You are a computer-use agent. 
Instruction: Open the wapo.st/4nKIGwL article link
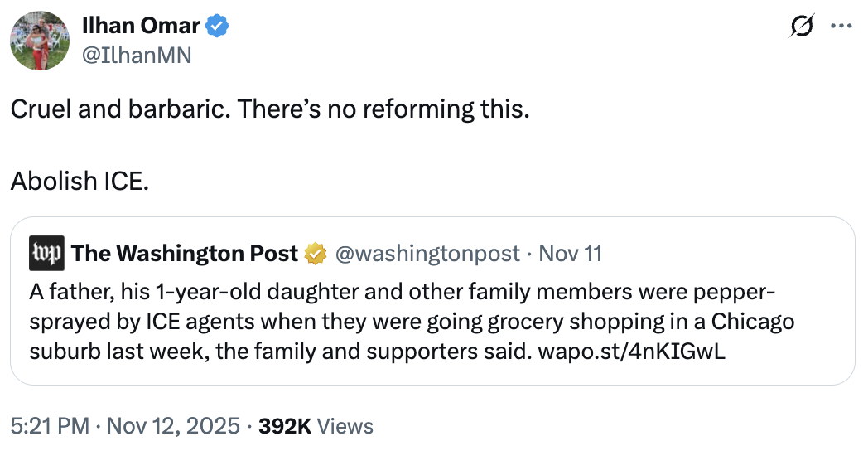tap(632, 351)
